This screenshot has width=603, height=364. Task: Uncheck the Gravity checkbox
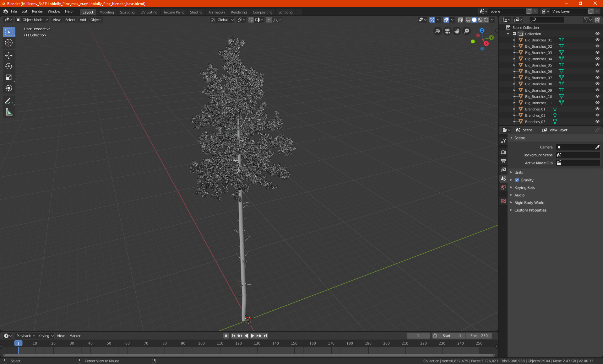click(517, 180)
